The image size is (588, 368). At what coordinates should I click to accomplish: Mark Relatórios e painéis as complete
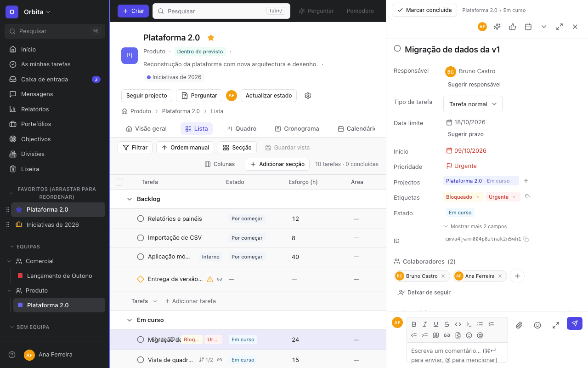coord(141,218)
